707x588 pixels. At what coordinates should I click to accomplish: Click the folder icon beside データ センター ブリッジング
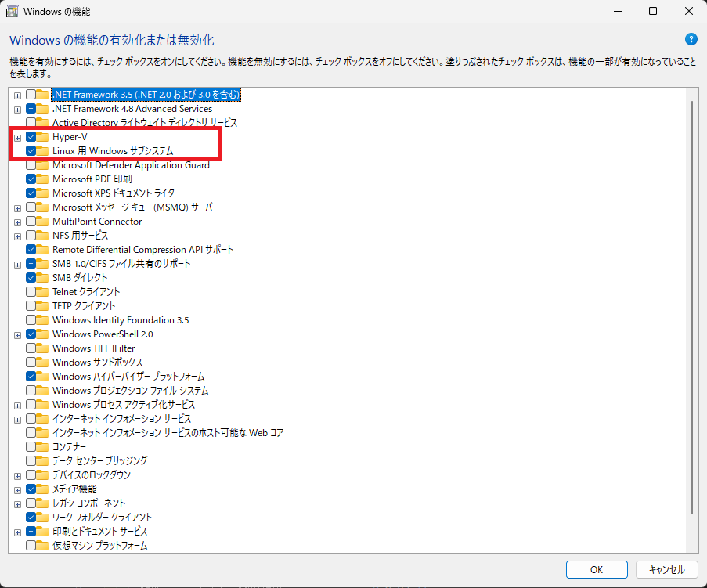42,461
